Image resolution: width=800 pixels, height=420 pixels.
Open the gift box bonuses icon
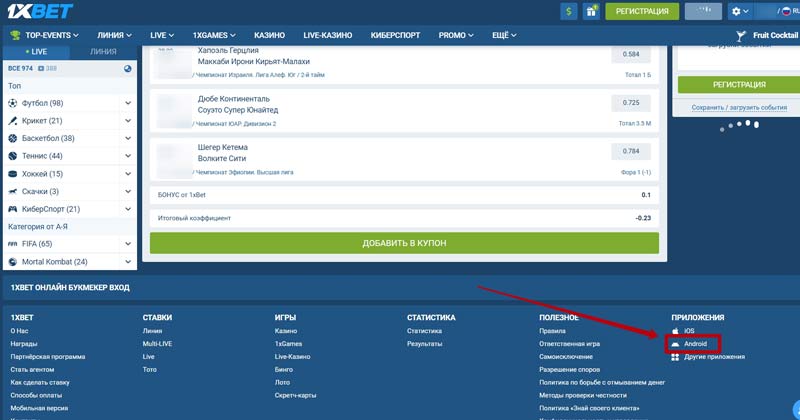click(592, 11)
